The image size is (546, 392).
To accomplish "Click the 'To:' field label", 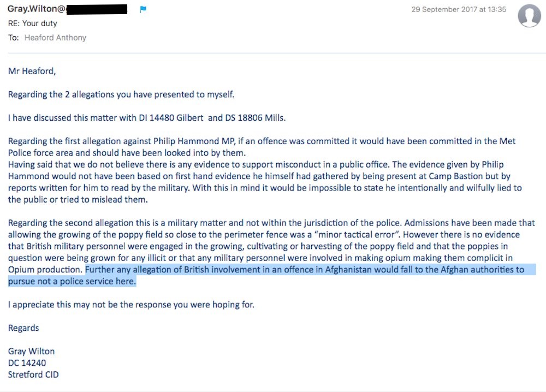I will pyautogui.click(x=14, y=38).
